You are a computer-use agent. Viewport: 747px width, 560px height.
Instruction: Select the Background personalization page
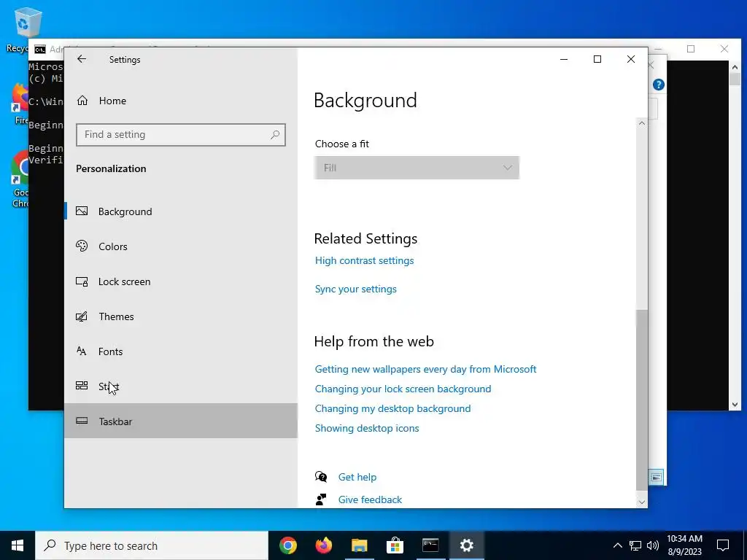(181, 211)
